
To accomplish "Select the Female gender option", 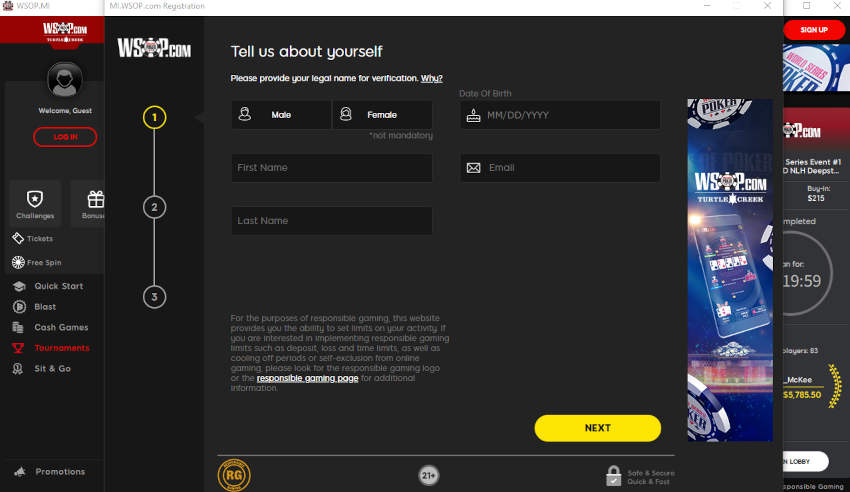I will tap(382, 115).
